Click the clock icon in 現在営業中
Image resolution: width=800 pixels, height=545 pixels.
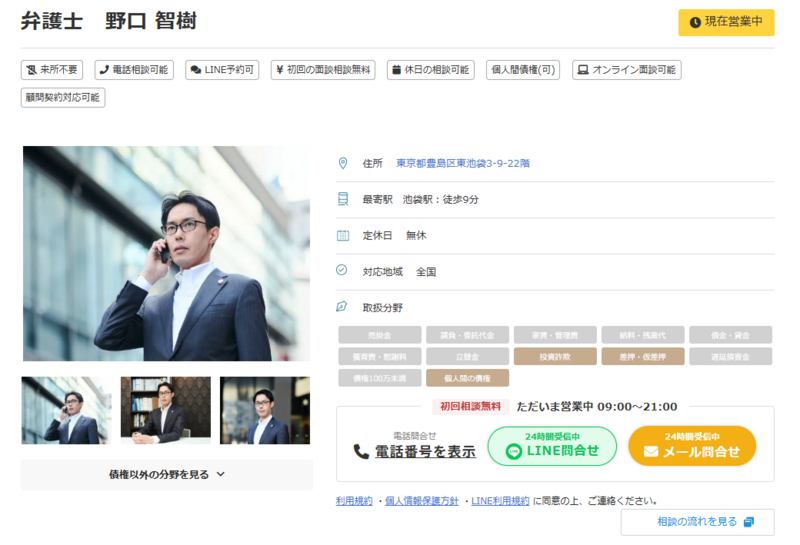695,22
